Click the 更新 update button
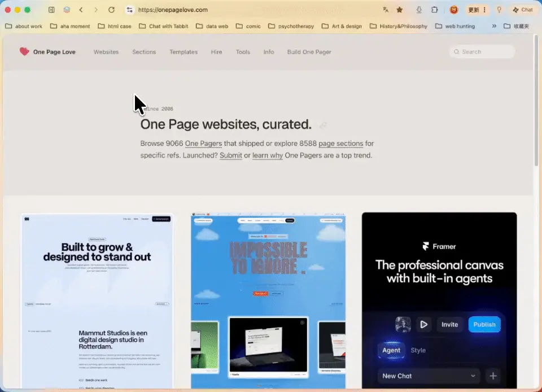Viewport: 542px width, 392px height. coord(473,10)
